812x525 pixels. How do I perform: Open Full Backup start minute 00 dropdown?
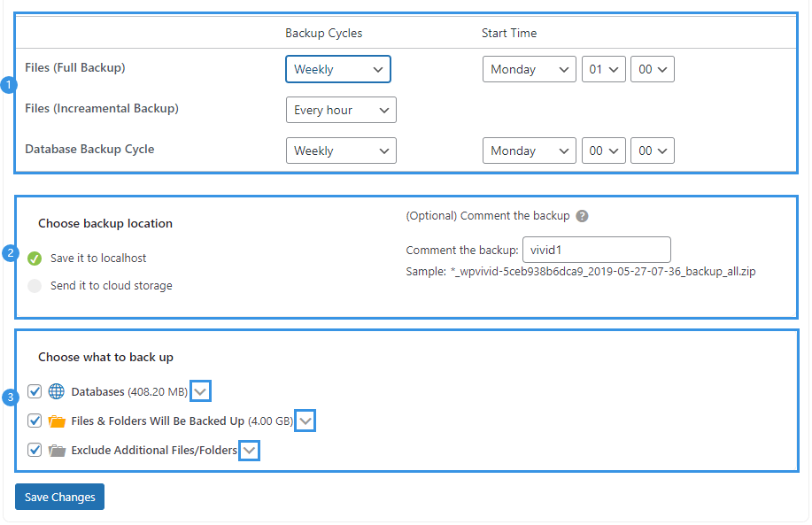(x=653, y=69)
